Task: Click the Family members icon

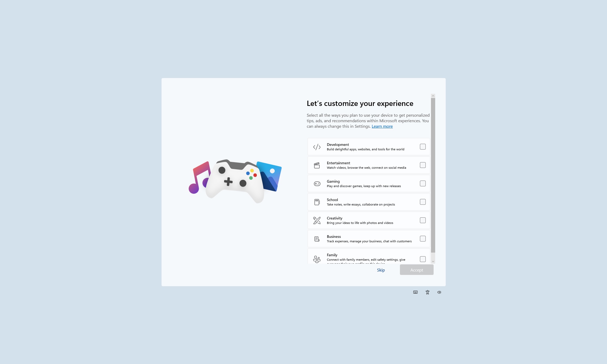Action: click(x=317, y=259)
